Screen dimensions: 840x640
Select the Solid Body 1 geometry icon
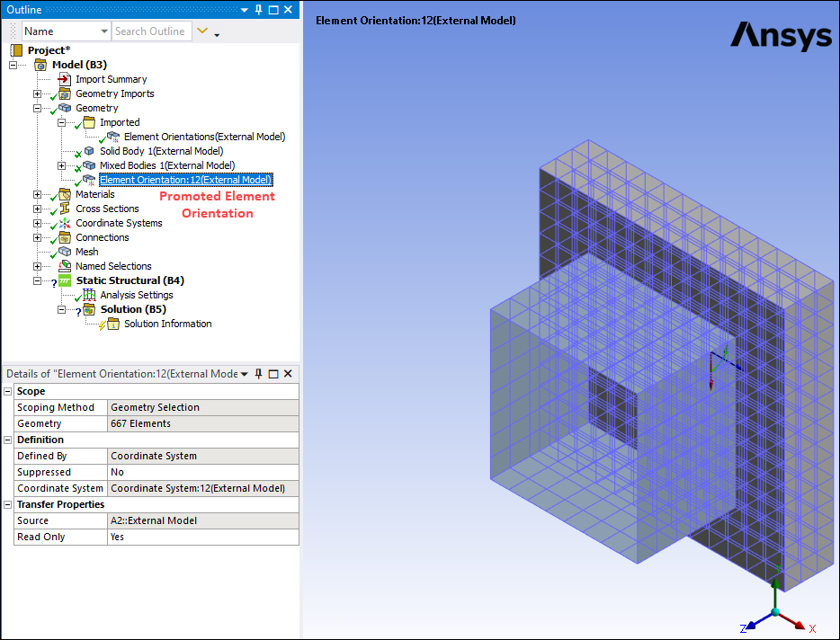88,150
